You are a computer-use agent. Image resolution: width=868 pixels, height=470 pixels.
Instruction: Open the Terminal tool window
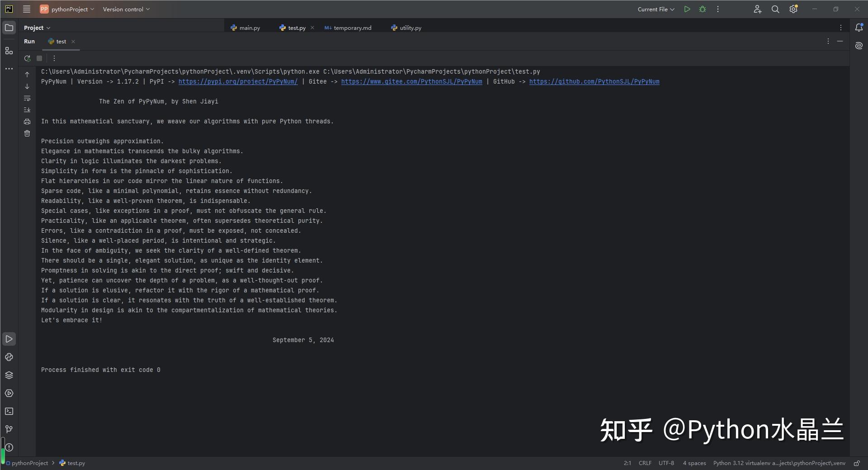(9, 411)
